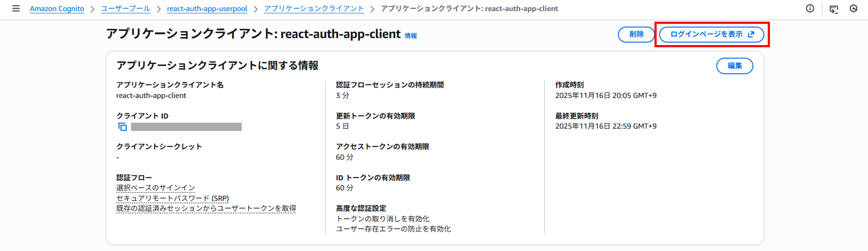Viewport: 868px width, 251px height.
Task: Click 既存の認証済みセッションからユーザートークンを取得 text
Action: tap(206, 209)
